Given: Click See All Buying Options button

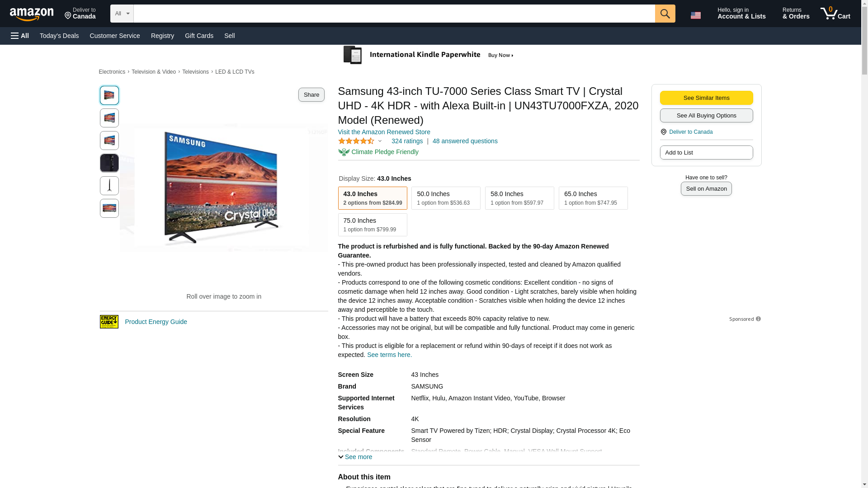Looking at the screenshot, I should coord(706,115).
